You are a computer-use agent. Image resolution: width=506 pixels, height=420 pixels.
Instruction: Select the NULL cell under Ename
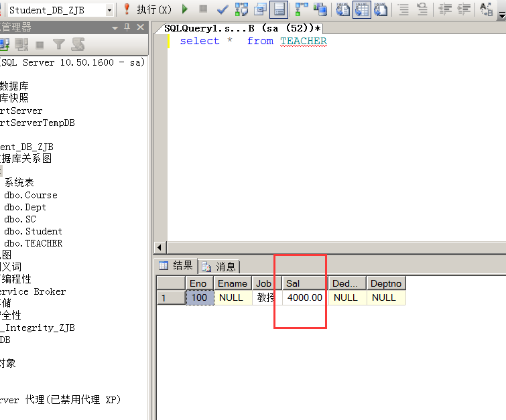point(233,297)
